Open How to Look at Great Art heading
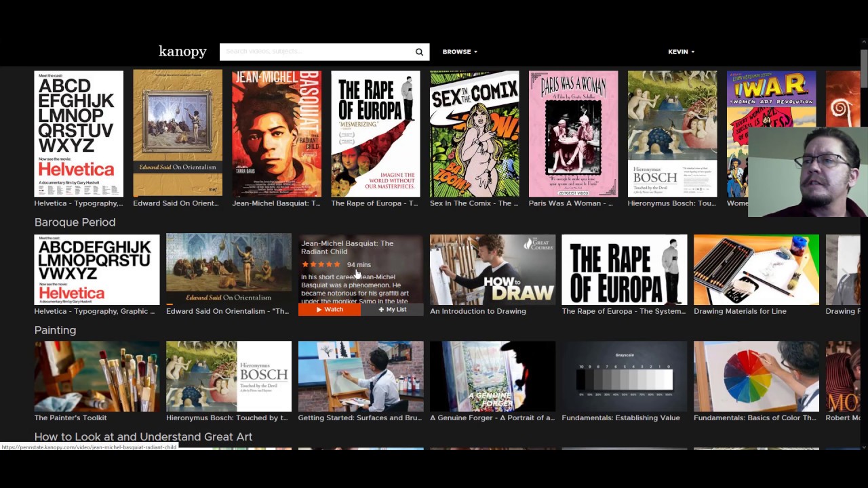This screenshot has height=488, width=868. (x=143, y=437)
